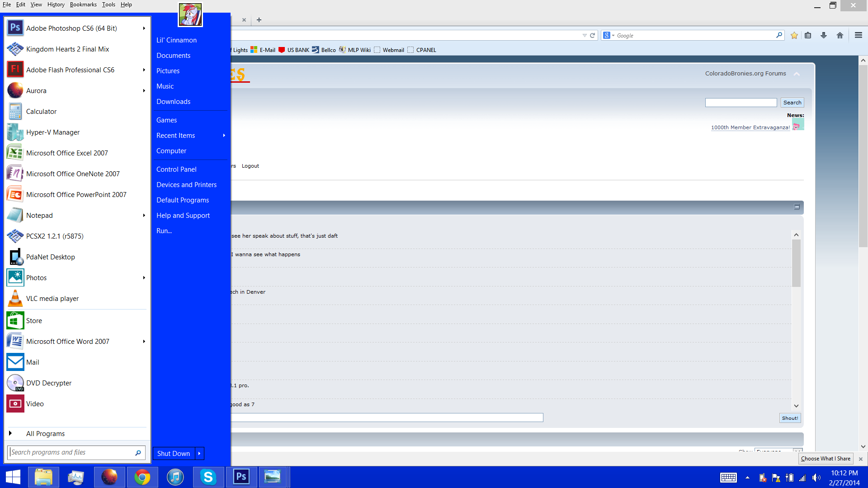Expand All Programs list
Image resolution: width=868 pixels, height=488 pixels.
point(45,434)
